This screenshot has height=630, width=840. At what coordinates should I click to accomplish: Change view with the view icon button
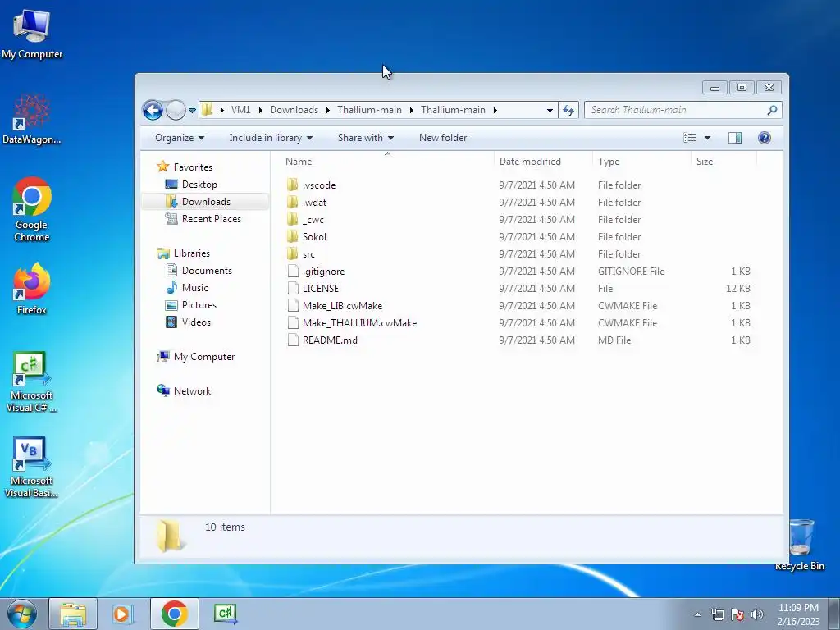(689, 138)
